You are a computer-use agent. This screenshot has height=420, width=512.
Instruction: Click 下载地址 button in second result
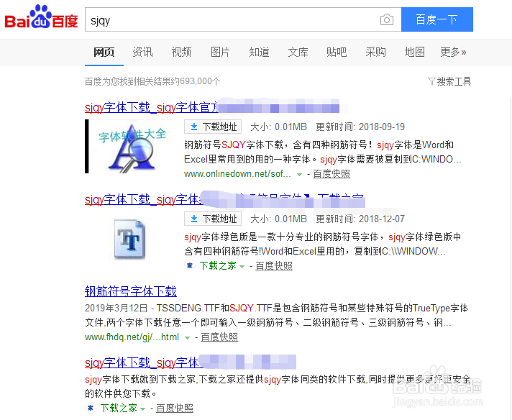pos(213,219)
